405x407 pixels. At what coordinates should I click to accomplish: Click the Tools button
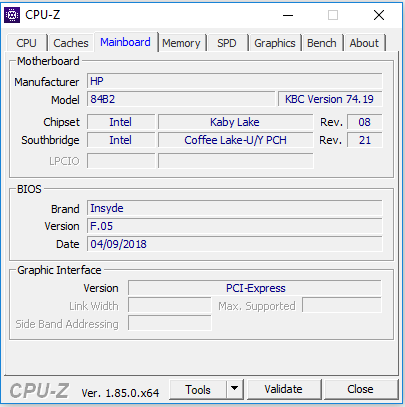click(x=198, y=389)
